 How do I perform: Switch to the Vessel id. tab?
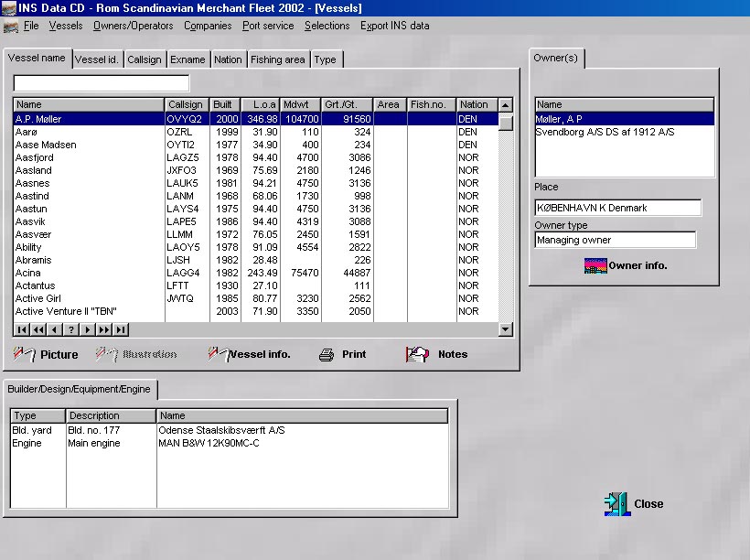click(97, 59)
